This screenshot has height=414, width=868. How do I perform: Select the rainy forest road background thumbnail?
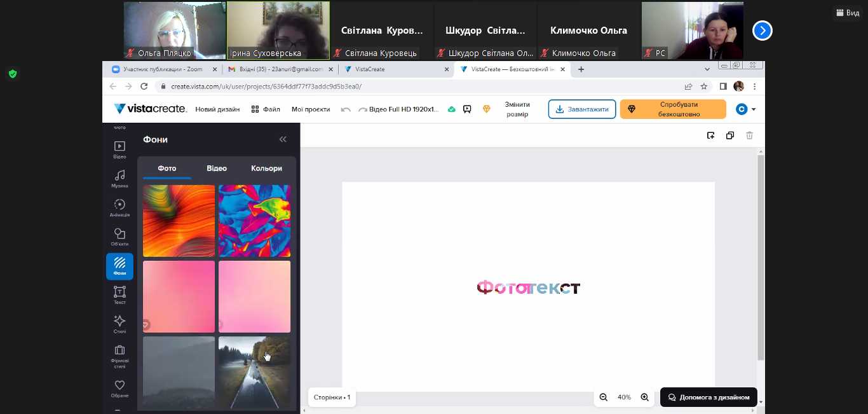point(254,373)
